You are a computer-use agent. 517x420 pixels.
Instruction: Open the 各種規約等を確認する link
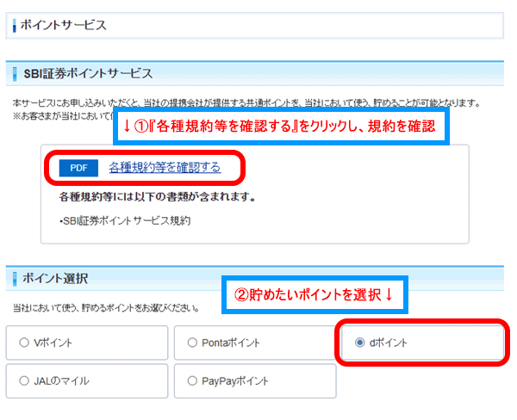[x=165, y=168]
